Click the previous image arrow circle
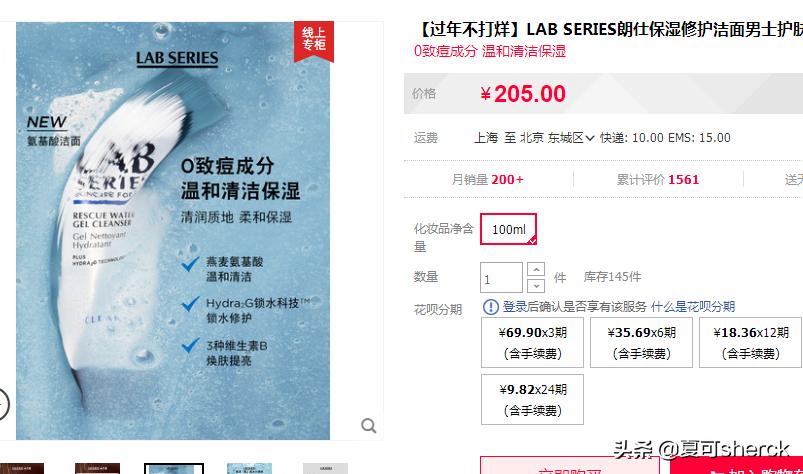 [x=2, y=404]
